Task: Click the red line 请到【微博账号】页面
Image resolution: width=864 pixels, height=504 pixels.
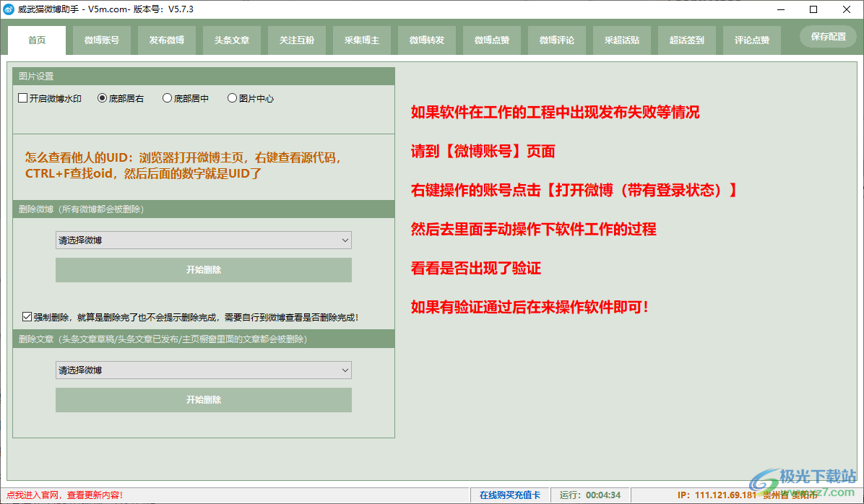Action: [483, 152]
